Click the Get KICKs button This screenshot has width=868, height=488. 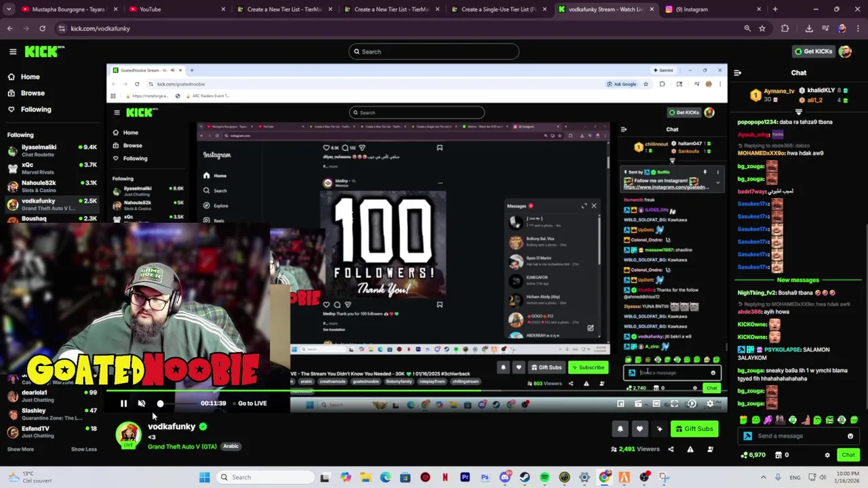(x=813, y=52)
